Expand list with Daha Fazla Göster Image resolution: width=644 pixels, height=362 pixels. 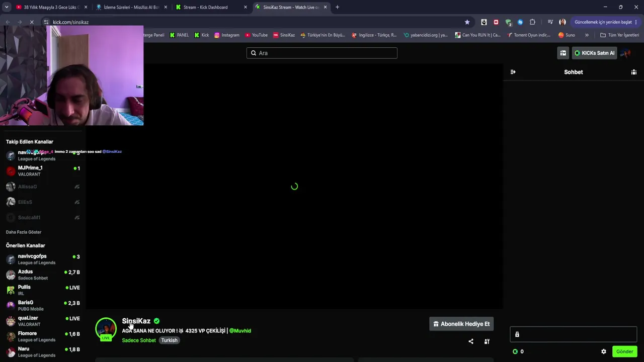click(x=24, y=232)
